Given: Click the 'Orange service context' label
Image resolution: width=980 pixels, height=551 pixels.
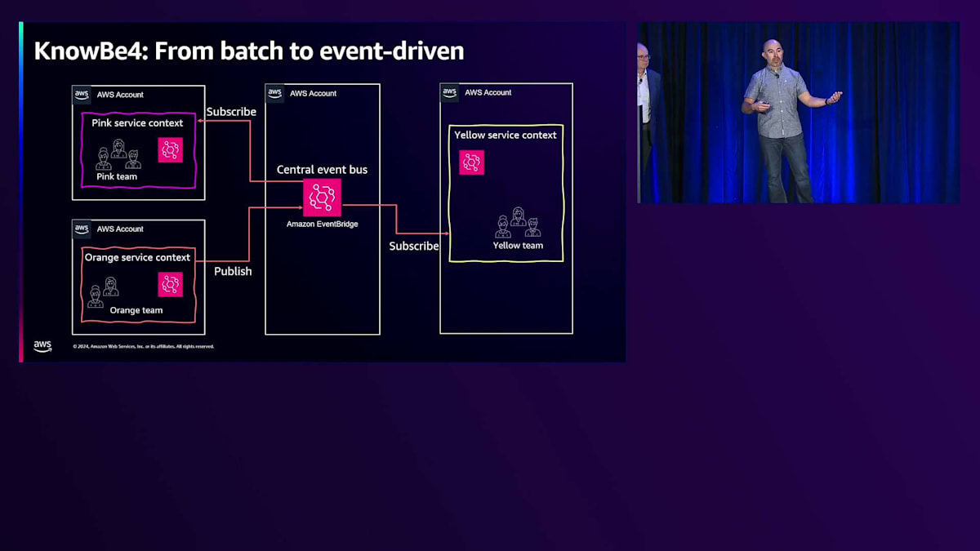Looking at the screenshot, I should click(137, 257).
